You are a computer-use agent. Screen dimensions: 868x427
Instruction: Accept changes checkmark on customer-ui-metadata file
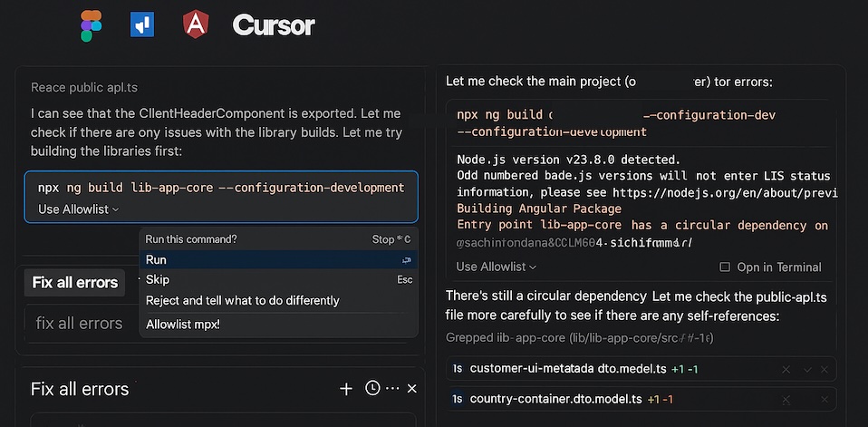(808, 369)
